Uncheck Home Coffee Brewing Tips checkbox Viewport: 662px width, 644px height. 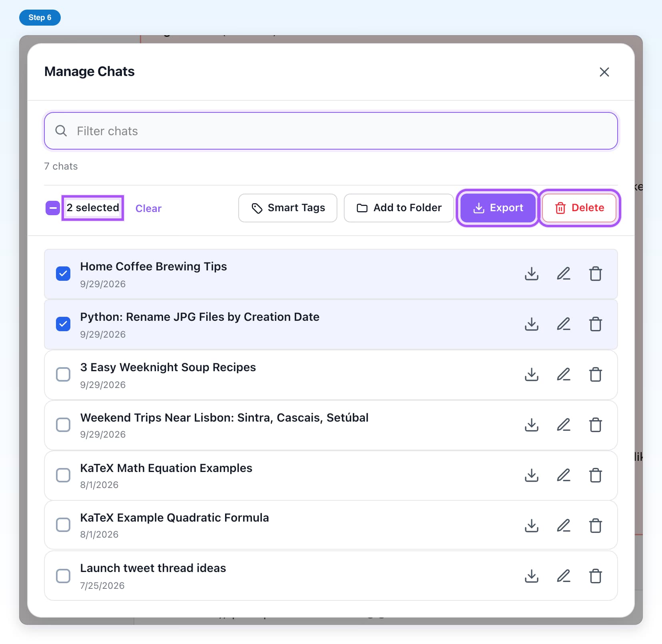[x=63, y=274]
